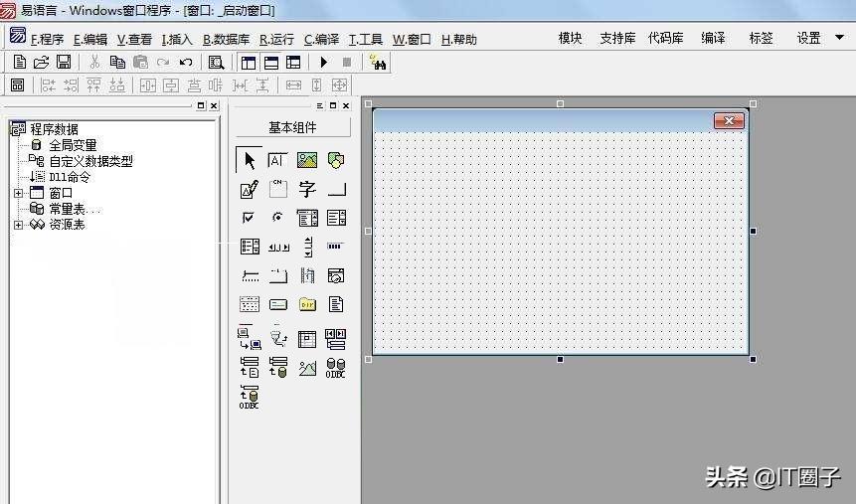
Task: Open the B.数据库 menu
Action: 226,40
